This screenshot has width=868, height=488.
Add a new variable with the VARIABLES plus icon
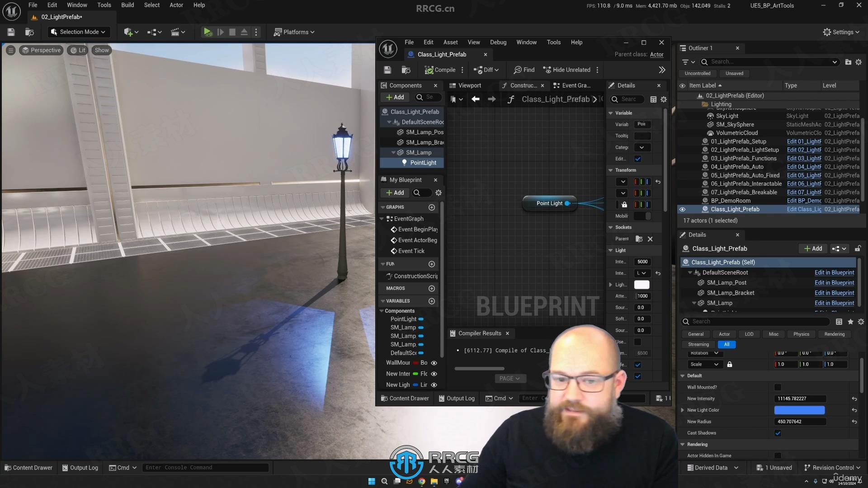click(432, 301)
